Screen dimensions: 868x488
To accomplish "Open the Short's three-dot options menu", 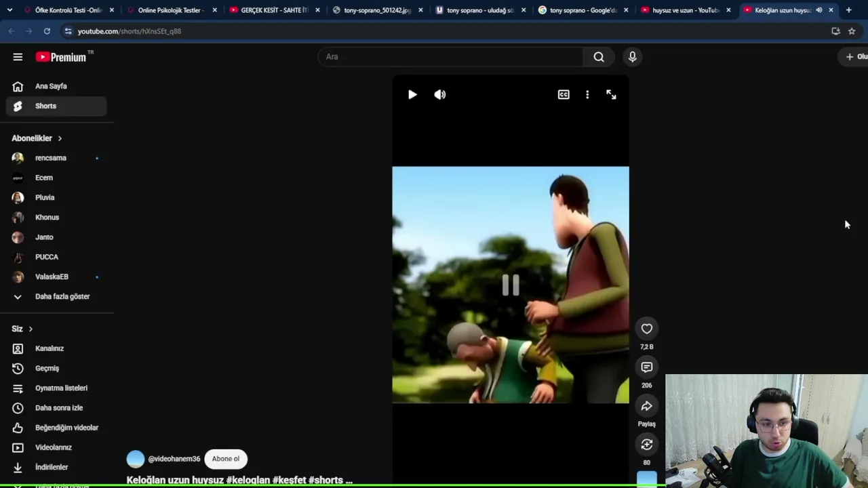I will [587, 95].
